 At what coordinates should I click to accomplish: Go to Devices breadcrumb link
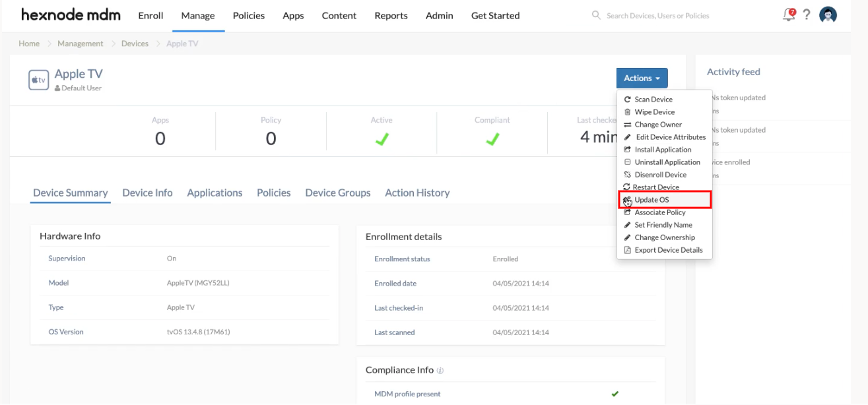pos(135,44)
